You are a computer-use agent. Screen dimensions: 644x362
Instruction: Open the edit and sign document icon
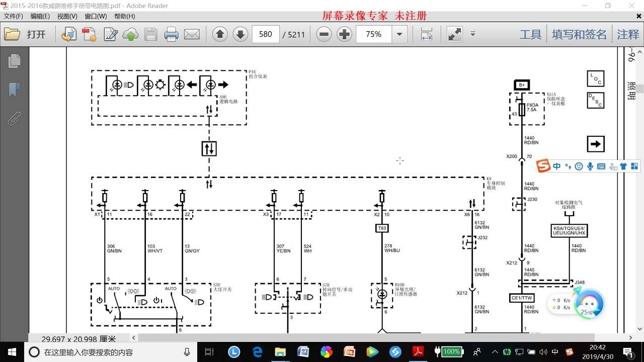coord(110,34)
